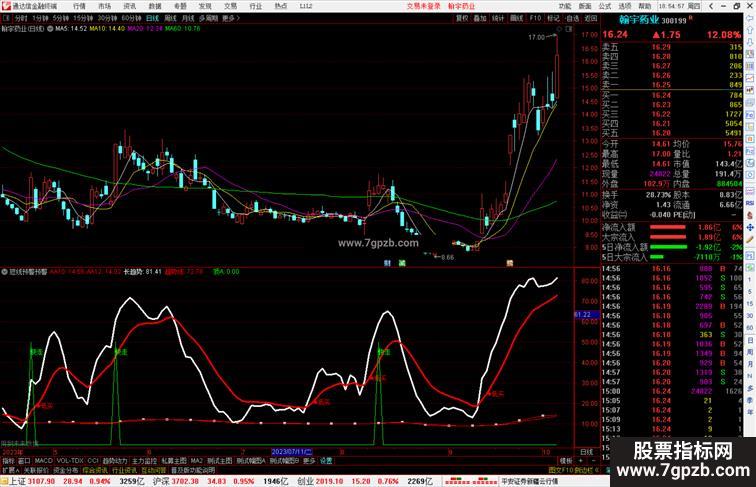756x487 pixels.
Task: Switch chart to 15分钟 period
Action: 83,18
